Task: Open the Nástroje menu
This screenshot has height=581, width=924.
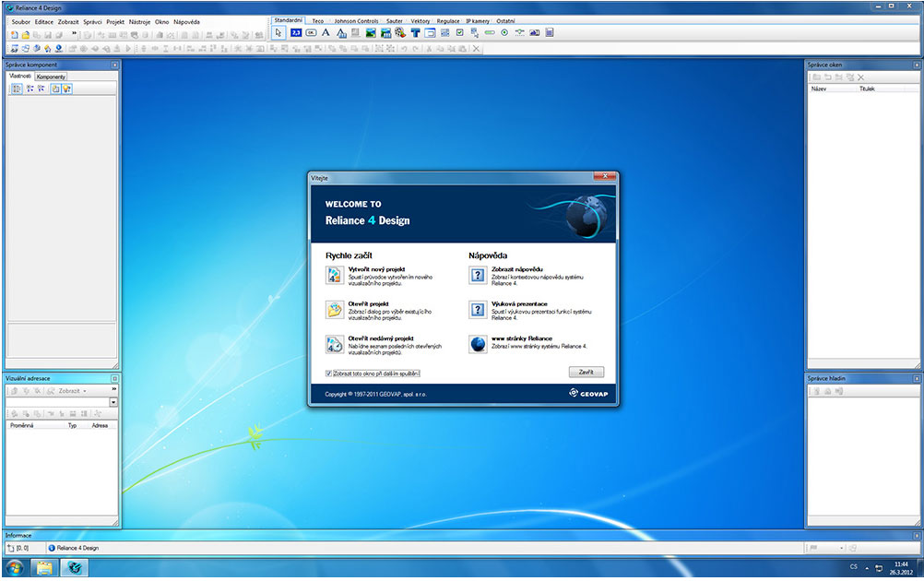Action: coord(139,22)
